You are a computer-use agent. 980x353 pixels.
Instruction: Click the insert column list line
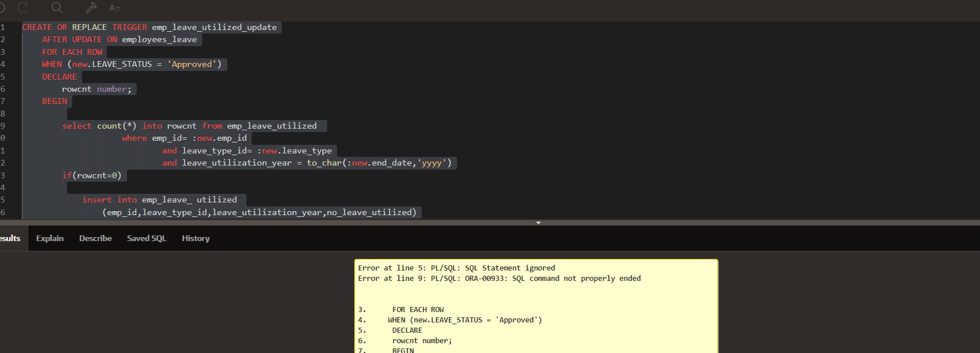pos(260,212)
